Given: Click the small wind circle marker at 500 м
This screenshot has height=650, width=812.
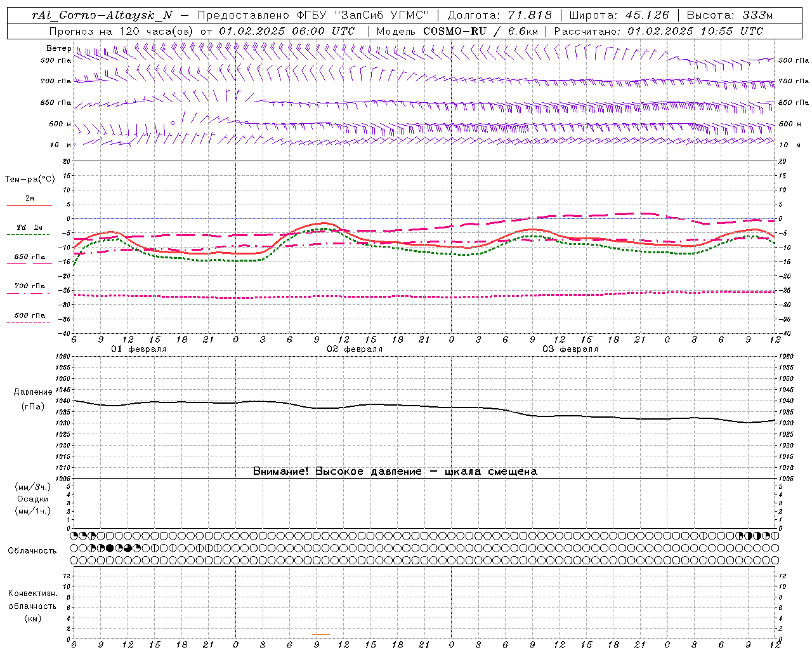Looking at the screenshot, I should pyautogui.click(x=173, y=124).
